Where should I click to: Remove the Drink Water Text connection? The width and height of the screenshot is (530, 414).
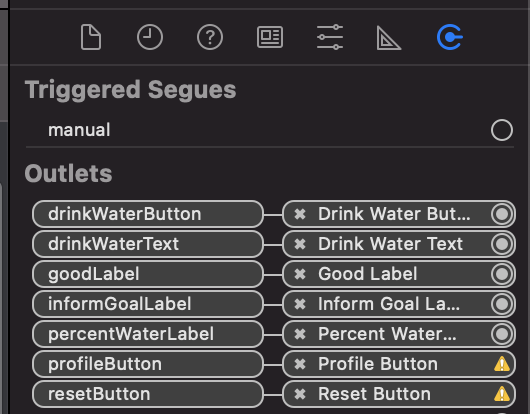300,244
